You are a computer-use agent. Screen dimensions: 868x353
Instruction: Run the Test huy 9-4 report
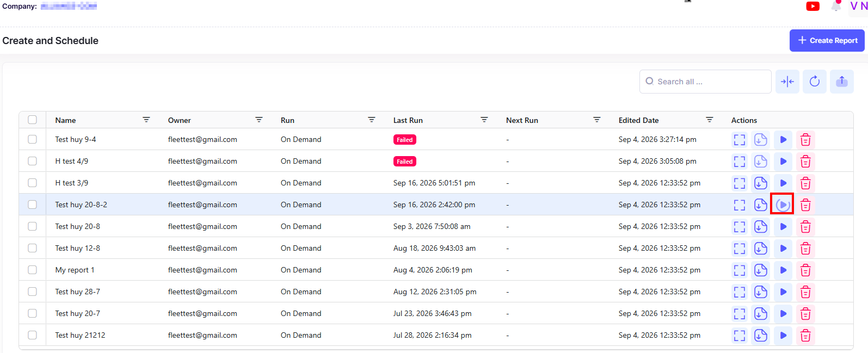(x=783, y=140)
